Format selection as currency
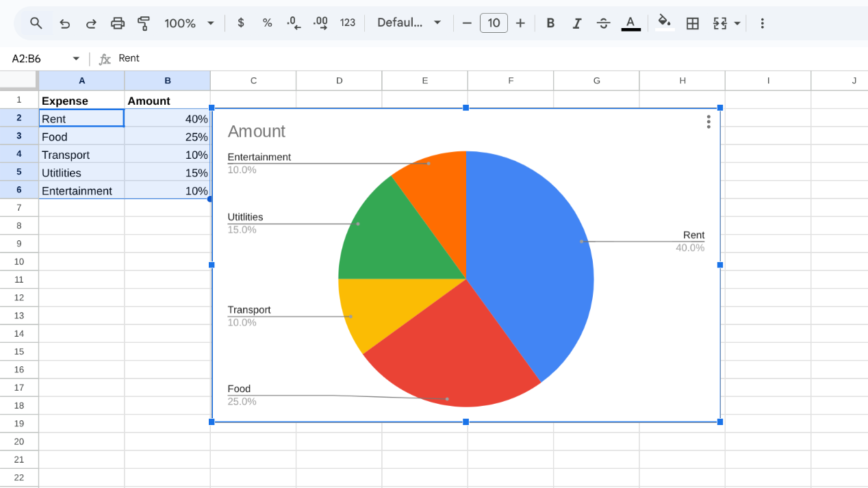Viewport: 868px width, 488px height. (x=240, y=23)
